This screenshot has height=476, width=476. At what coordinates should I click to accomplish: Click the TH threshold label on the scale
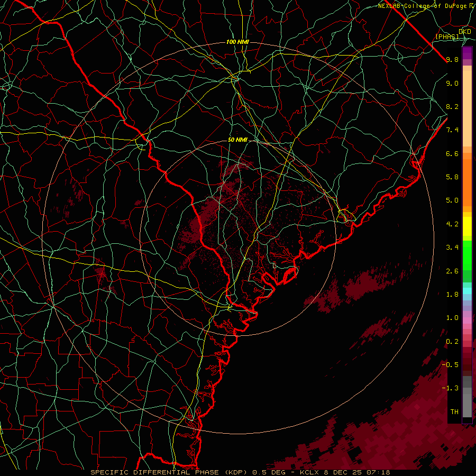pos(454,412)
